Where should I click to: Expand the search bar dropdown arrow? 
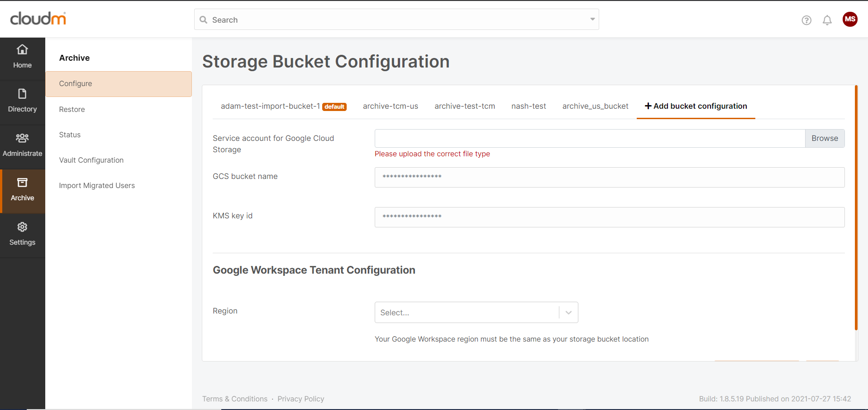(592, 19)
